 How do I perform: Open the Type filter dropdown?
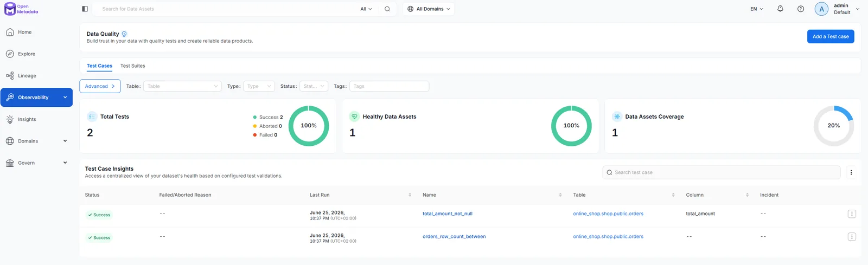[259, 86]
